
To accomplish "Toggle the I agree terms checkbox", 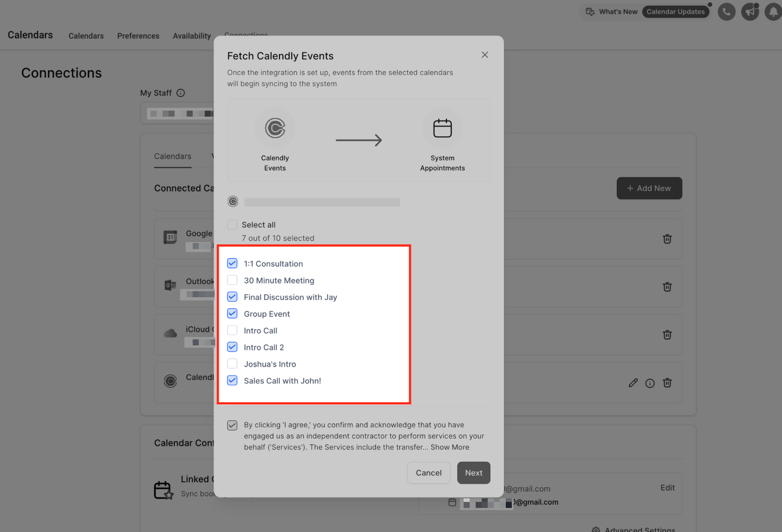I will [232, 425].
